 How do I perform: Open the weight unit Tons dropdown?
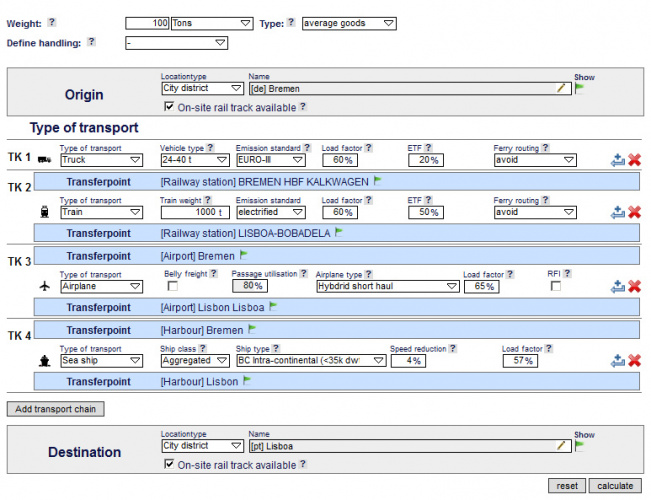(211, 23)
